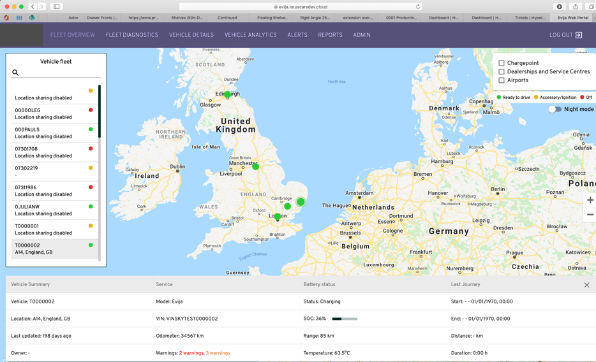Image resolution: width=596 pixels, height=362 pixels.
Task: Switch to the Continued browser tab
Action: (x=227, y=17)
